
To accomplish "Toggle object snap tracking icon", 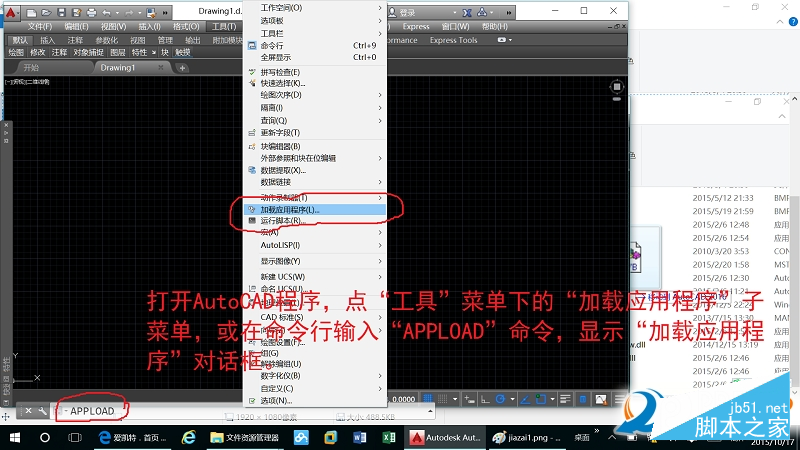I will point(525,399).
